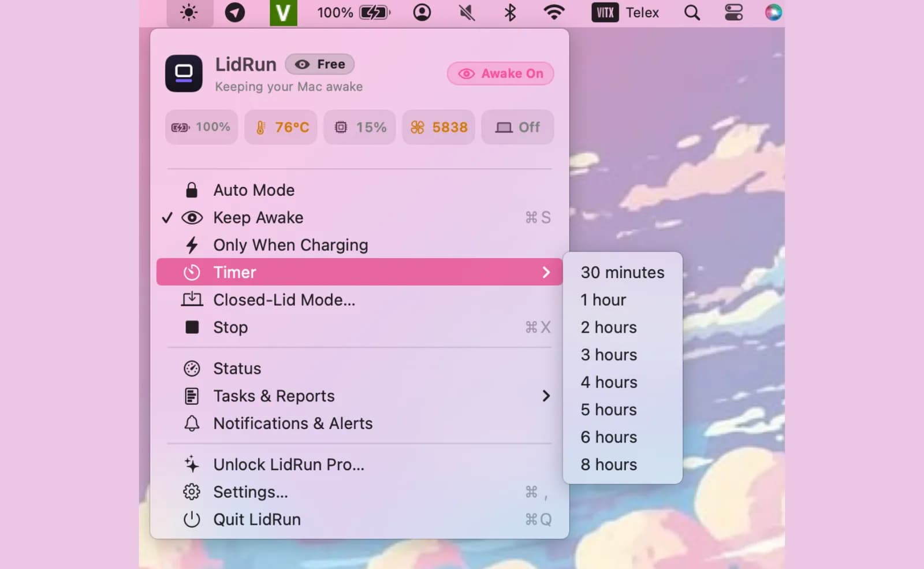This screenshot has width=924, height=569.
Task: Click the Timer clock icon
Action: [192, 272]
